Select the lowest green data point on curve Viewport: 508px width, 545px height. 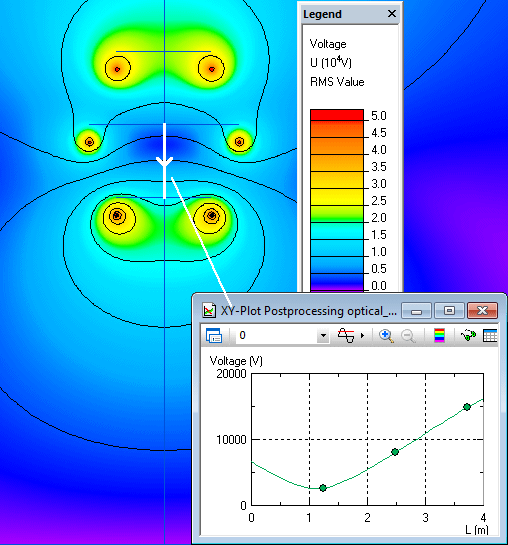323,488
